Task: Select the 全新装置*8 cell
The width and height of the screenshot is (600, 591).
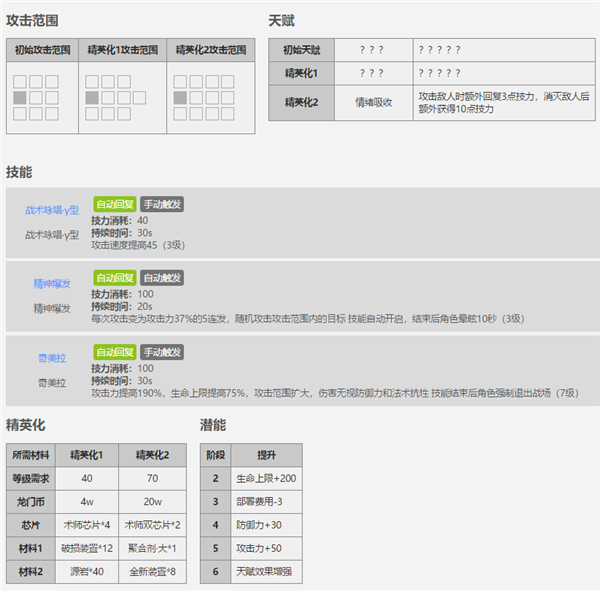Action: (x=152, y=572)
